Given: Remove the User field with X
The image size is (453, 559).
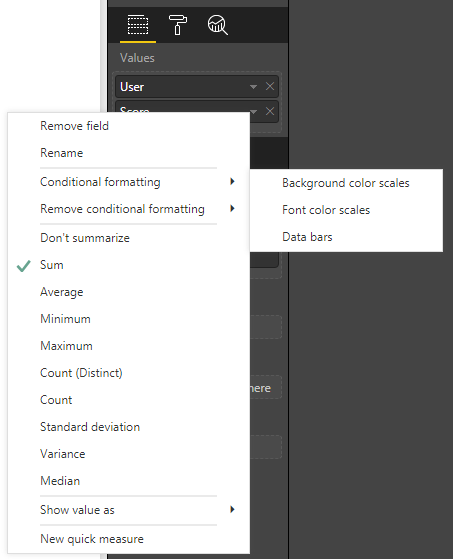Looking at the screenshot, I should [270, 86].
